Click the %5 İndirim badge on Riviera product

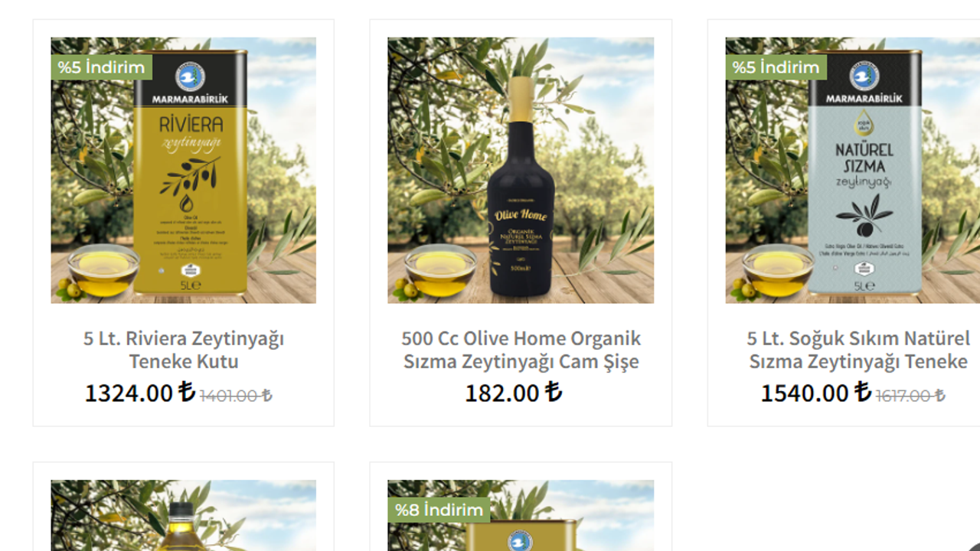point(101,67)
